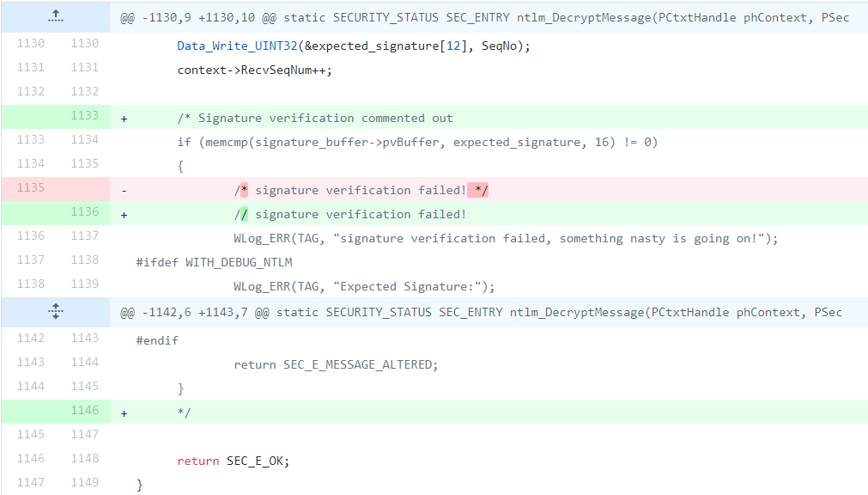Click the 'return SEC_E_MESSAGE_ALTERED;' line

[336, 364]
